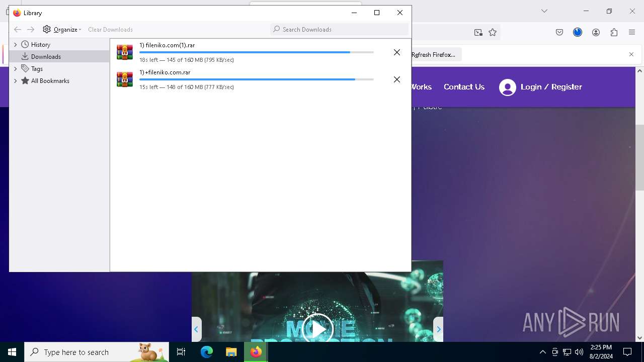Screen dimensions: 644x362
Task: Open Save to Pocket in Firefox
Action: click(x=559, y=32)
